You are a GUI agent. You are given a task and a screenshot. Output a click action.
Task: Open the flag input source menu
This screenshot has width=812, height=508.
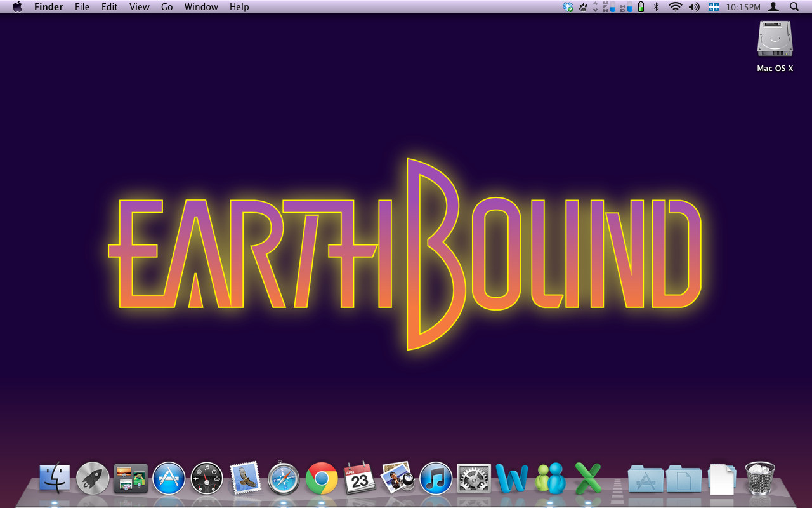click(x=714, y=7)
